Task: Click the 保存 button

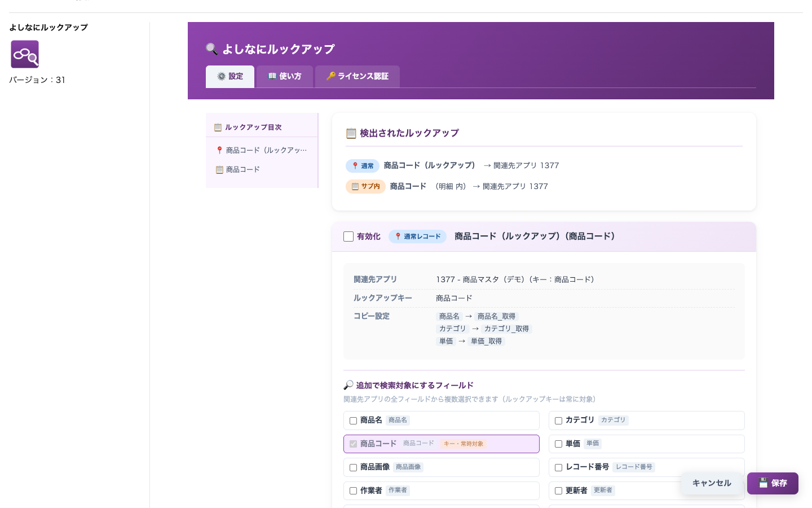Action: coord(773,483)
